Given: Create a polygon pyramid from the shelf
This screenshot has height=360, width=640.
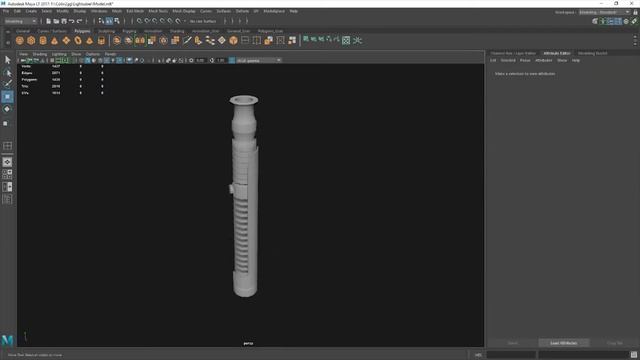Looking at the screenshot, I should tap(89, 40).
